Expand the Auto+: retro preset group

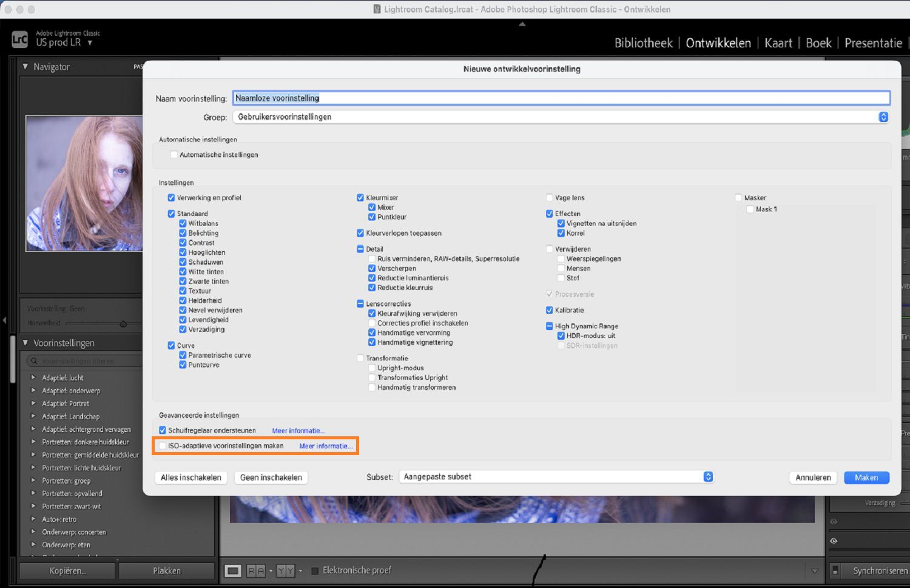(33, 519)
